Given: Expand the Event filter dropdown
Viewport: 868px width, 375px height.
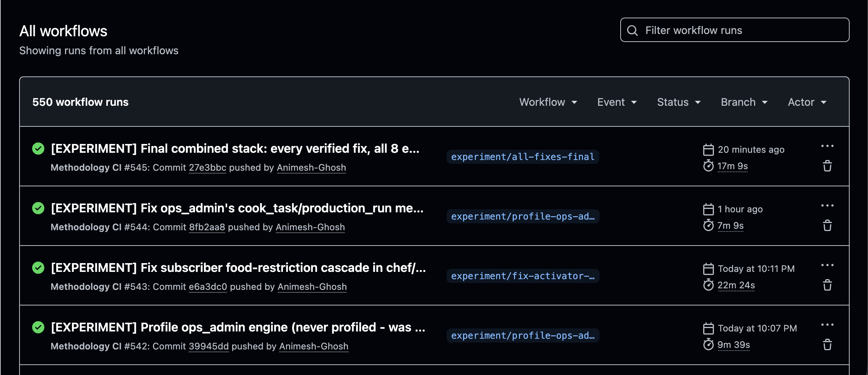Looking at the screenshot, I should tap(617, 102).
